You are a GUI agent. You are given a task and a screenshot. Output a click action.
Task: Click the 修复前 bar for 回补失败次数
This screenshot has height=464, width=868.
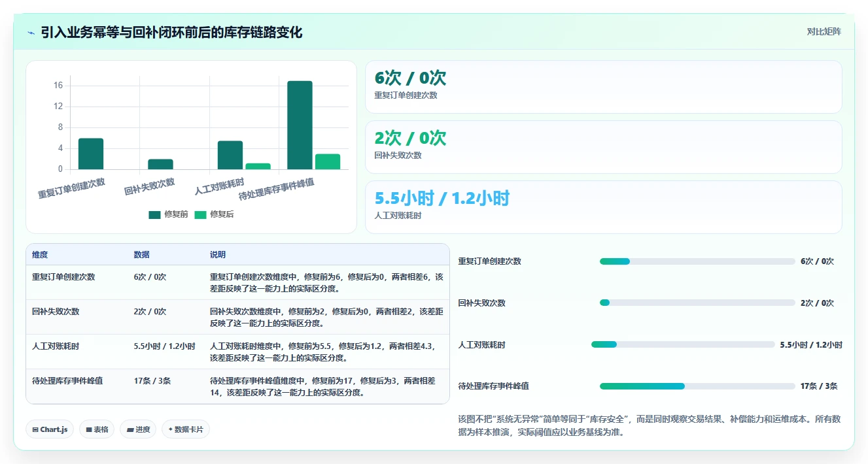160,165
